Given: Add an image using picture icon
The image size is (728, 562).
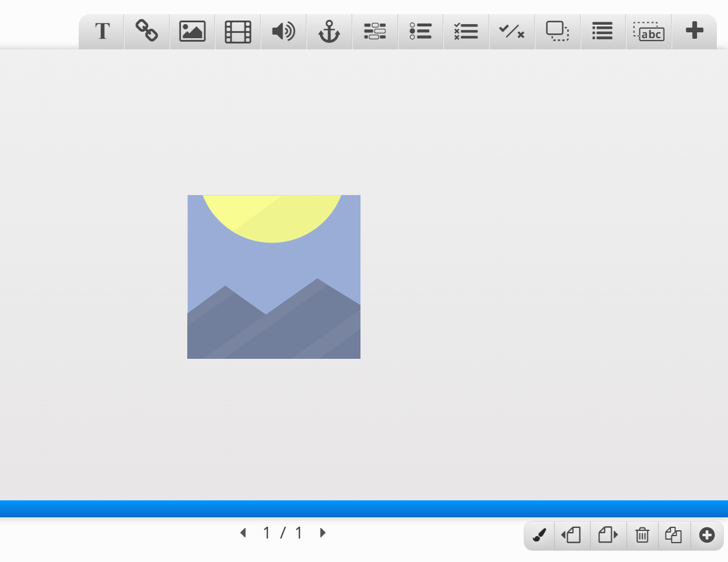Looking at the screenshot, I should (193, 31).
